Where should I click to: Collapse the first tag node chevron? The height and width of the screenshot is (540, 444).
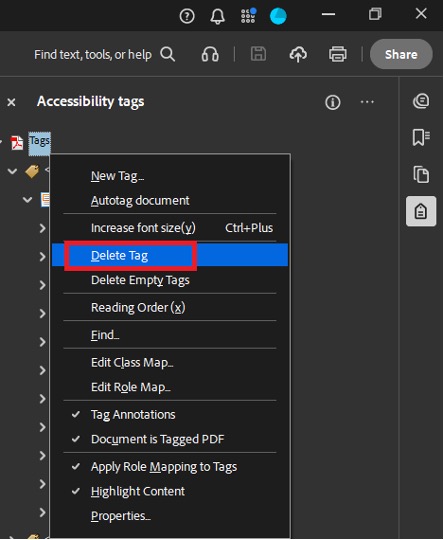point(12,171)
